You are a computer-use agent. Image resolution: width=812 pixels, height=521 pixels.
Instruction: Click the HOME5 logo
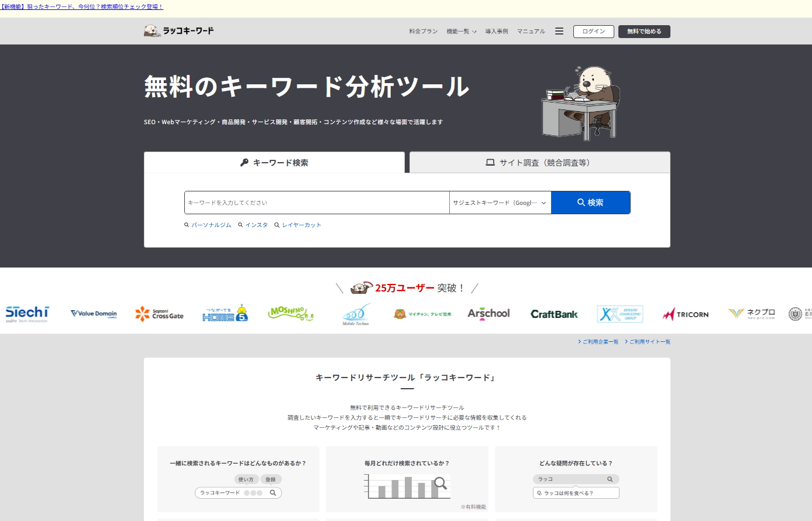click(x=225, y=313)
